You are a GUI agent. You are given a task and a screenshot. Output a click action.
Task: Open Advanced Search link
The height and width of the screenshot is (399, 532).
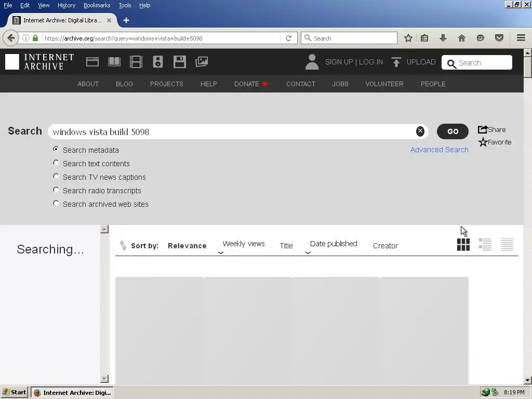439,150
